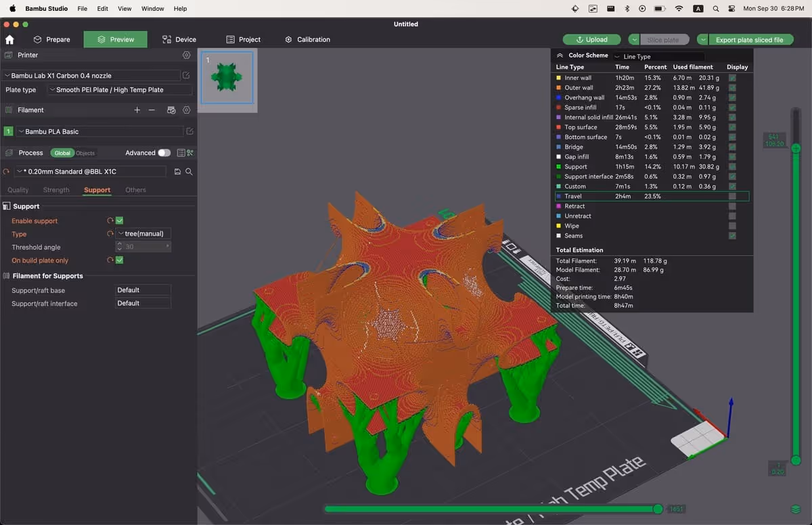Enable display of Travel lines
The height and width of the screenshot is (525, 812).
pyautogui.click(x=732, y=196)
